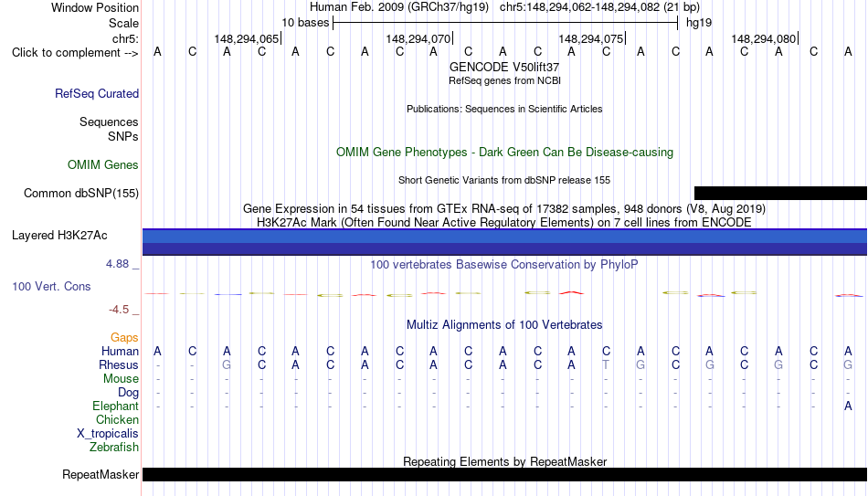Open the RefSeq Curated track label
This screenshot has width=868, height=496.
point(97,93)
